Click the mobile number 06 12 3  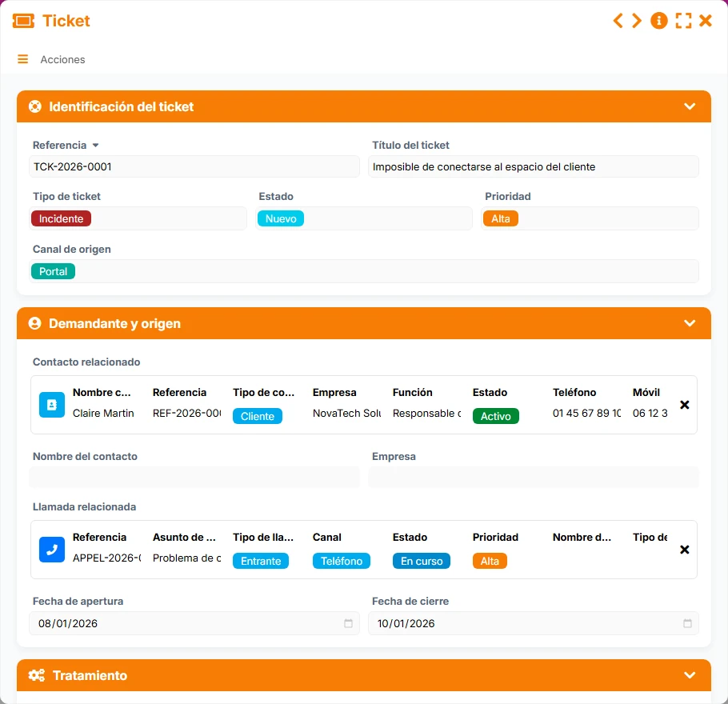[x=650, y=414]
